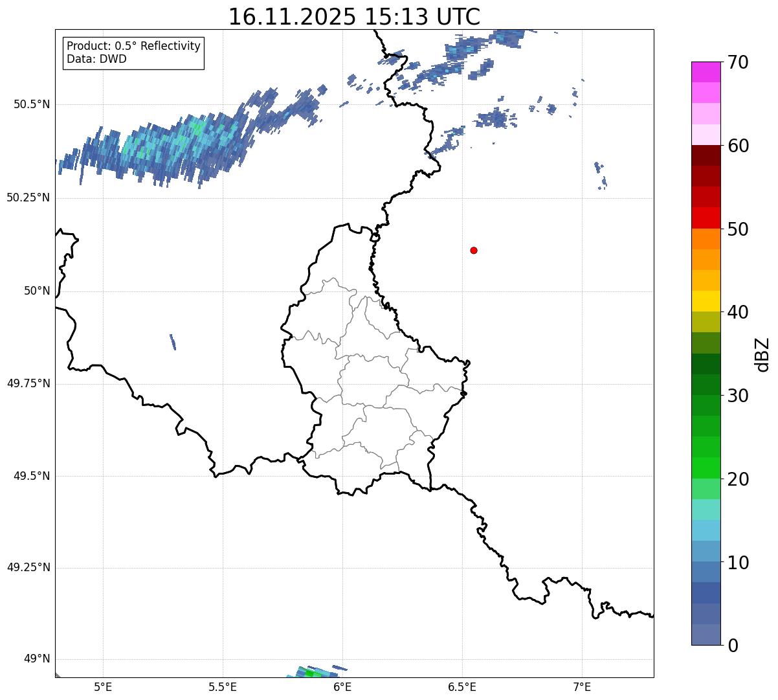778x700 pixels.
Task: Click the 'Data: DWD' text
Action: [96, 60]
